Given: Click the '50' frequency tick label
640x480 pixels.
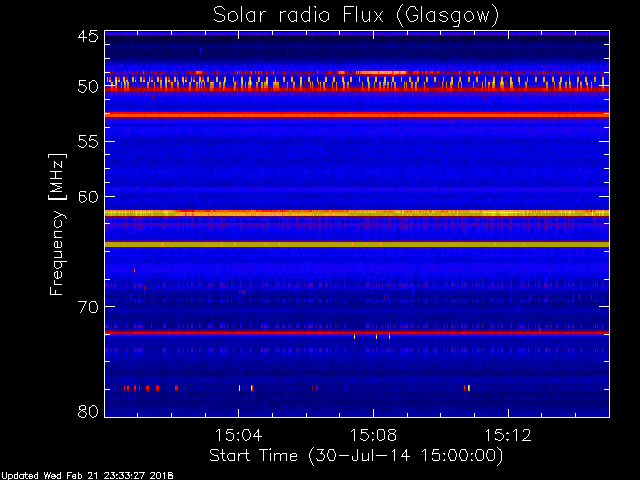Looking at the screenshot, I should pos(88,87).
